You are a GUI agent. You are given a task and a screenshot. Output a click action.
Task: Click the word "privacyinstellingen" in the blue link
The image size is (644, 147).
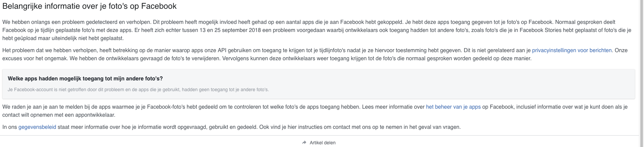coord(554,50)
